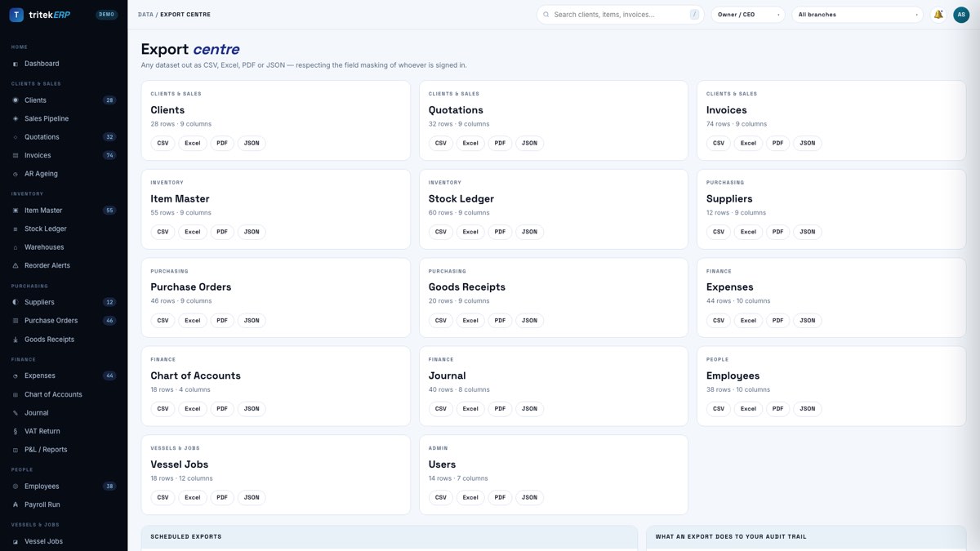Open notifications with the bell icon
The height and width of the screenshot is (551, 980).
[x=938, y=15]
